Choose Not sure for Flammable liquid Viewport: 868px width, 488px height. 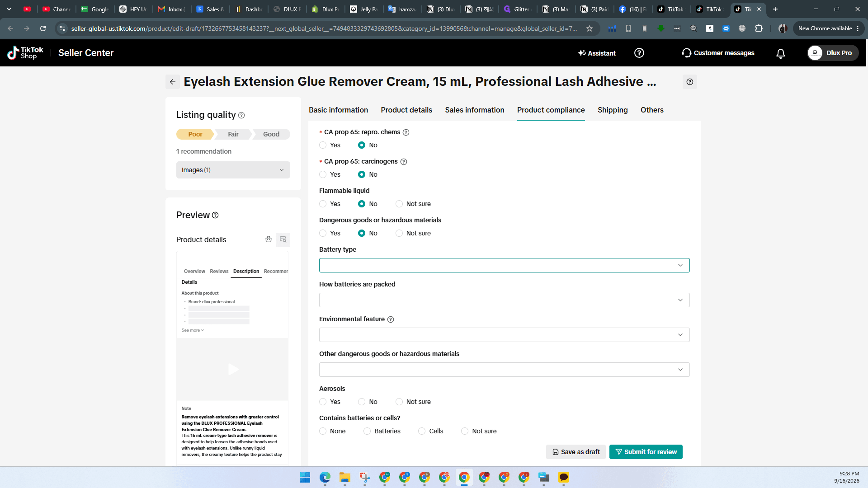pyautogui.click(x=399, y=204)
